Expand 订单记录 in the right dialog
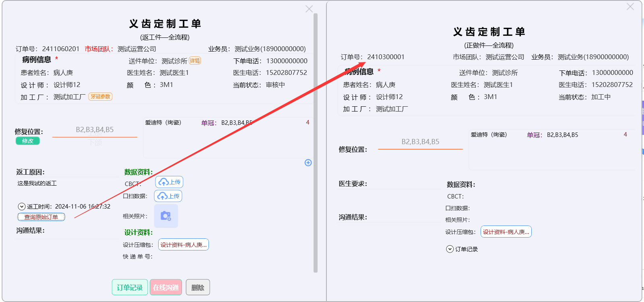 point(450,249)
